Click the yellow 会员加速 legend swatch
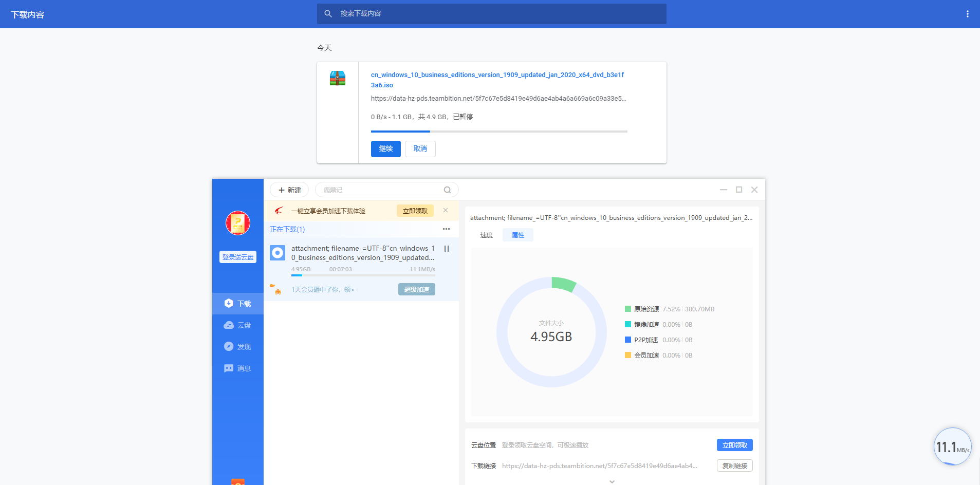Image resolution: width=980 pixels, height=485 pixels. click(x=628, y=355)
